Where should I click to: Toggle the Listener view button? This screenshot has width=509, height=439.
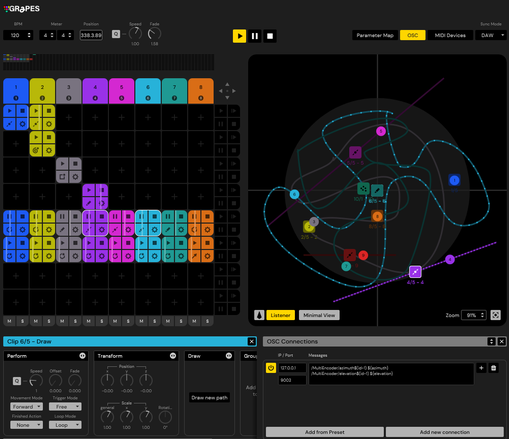point(280,315)
